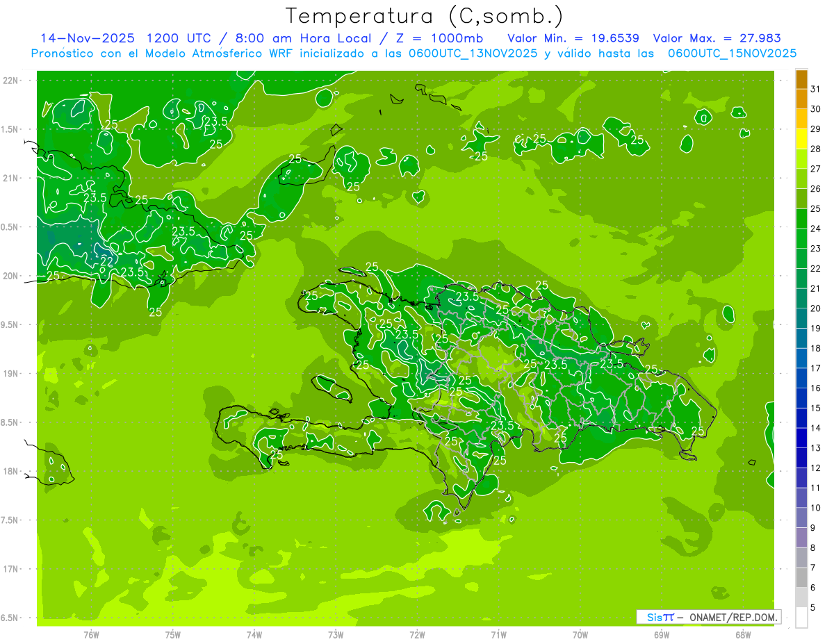Click the "0.5N" latitude axis label
834x644 pixels.
point(10,227)
